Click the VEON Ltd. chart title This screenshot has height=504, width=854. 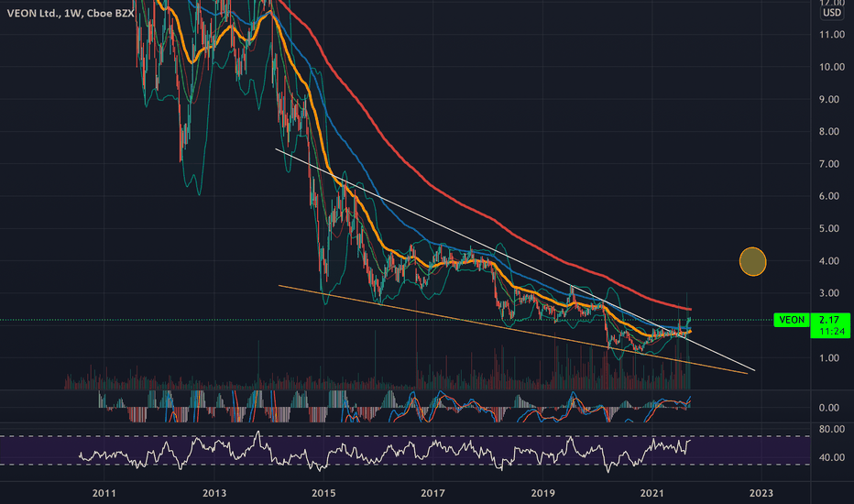point(71,13)
